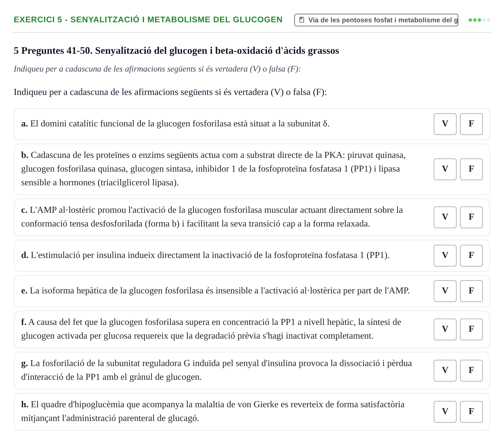Viewport: 504px width, 445px height.
Task: Mark F for statement d about insulina and PP1
Action: coord(471,256)
